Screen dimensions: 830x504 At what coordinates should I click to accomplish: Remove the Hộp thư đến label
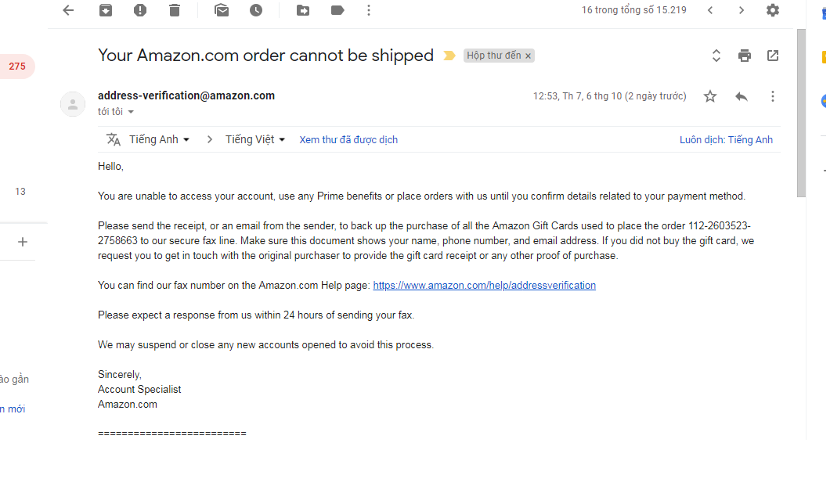pos(529,56)
